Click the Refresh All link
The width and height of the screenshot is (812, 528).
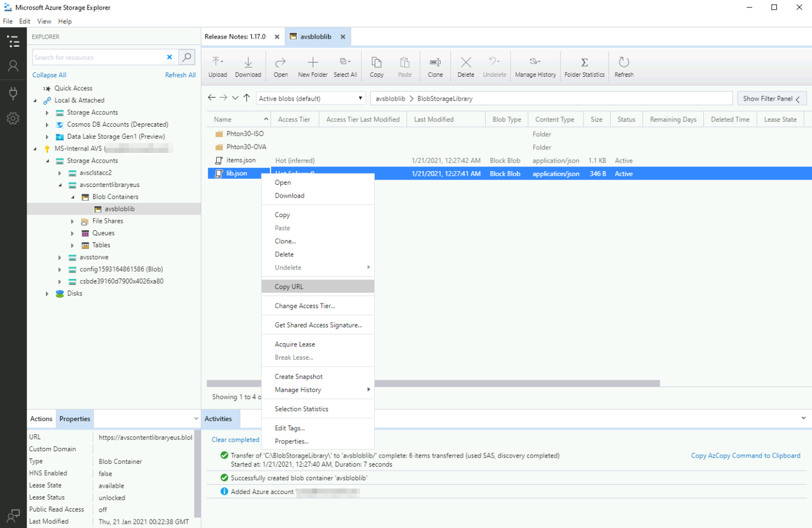pyautogui.click(x=180, y=75)
